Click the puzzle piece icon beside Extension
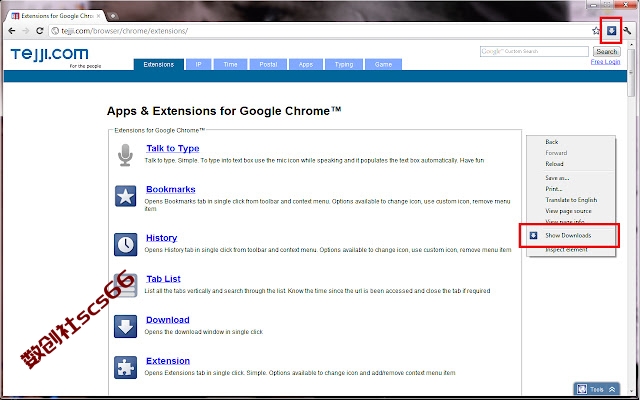 coord(125,367)
